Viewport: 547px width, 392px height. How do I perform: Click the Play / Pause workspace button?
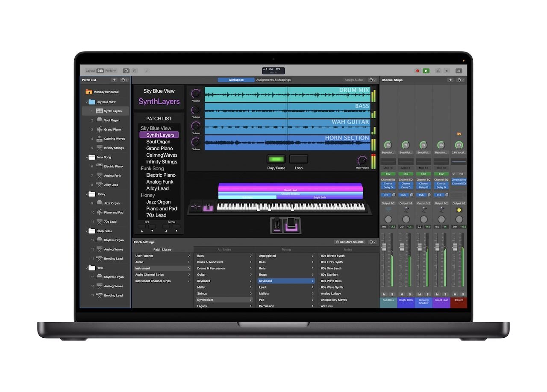click(x=276, y=159)
